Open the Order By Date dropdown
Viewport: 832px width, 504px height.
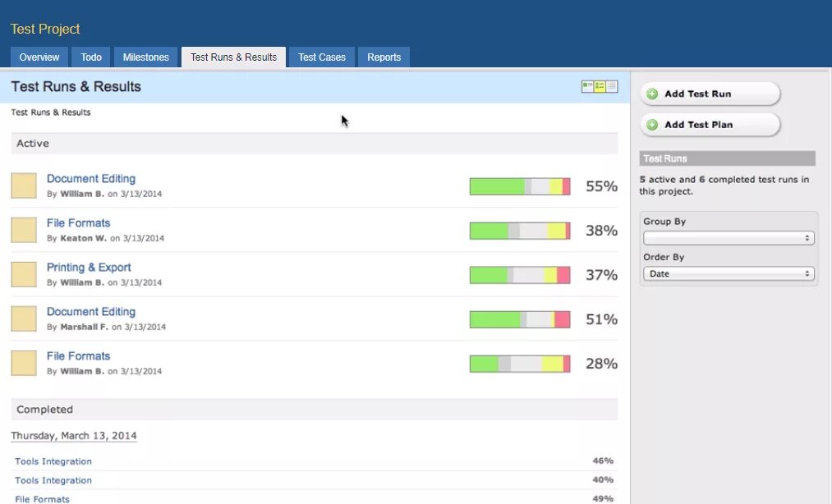pos(729,273)
